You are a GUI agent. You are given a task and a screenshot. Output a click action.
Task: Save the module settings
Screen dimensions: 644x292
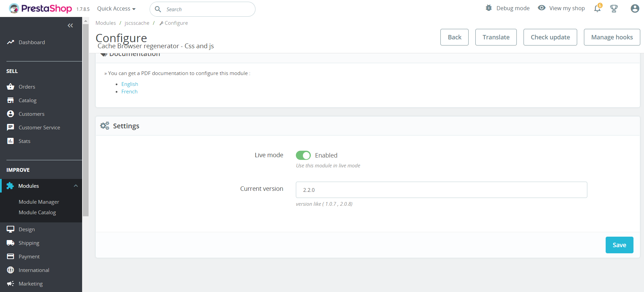pos(620,245)
